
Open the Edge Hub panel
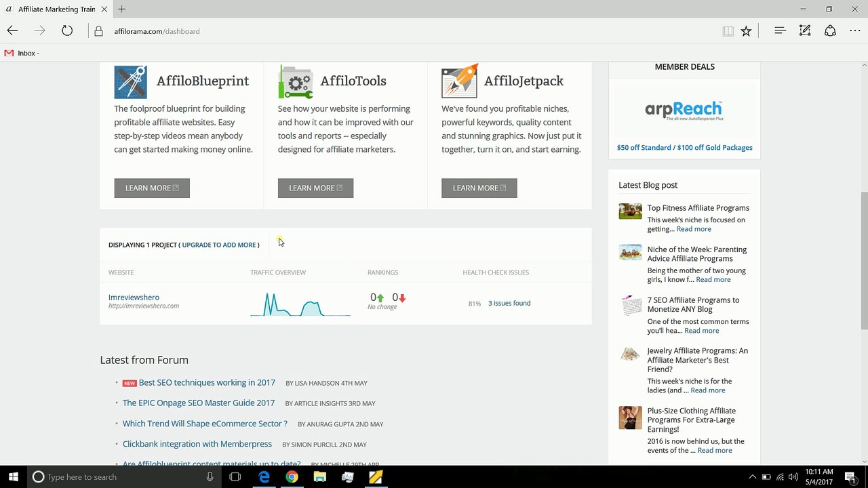pyautogui.click(x=780, y=30)
